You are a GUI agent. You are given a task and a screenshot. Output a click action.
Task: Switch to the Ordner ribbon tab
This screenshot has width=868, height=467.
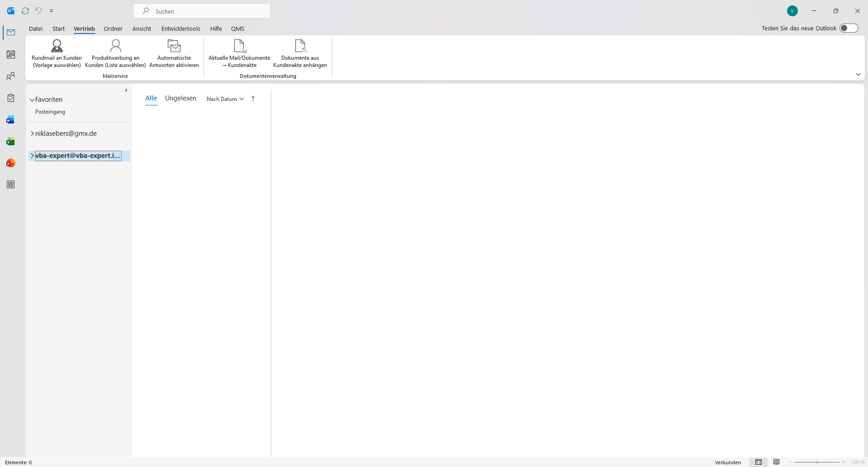click(x=113, y=29)
